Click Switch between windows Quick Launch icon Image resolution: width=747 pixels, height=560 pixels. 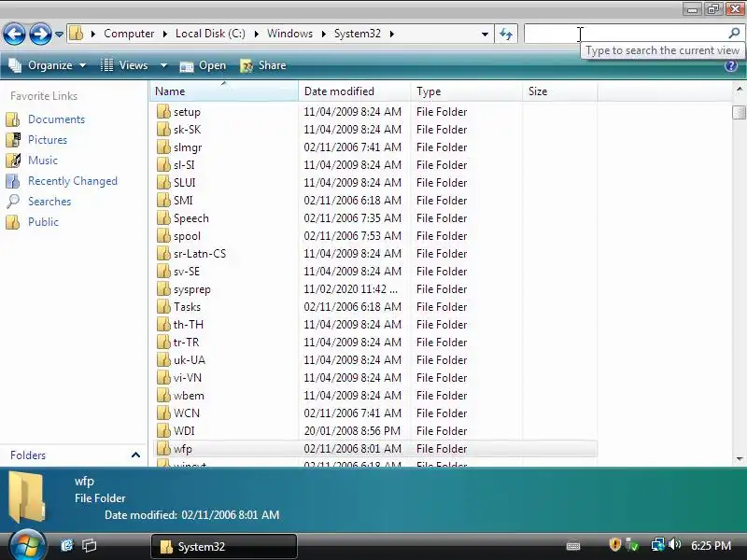tap(89, 545)
